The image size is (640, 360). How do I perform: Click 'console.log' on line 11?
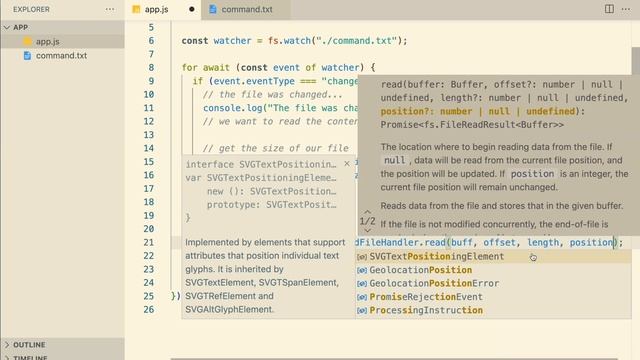tap(233, 108)
